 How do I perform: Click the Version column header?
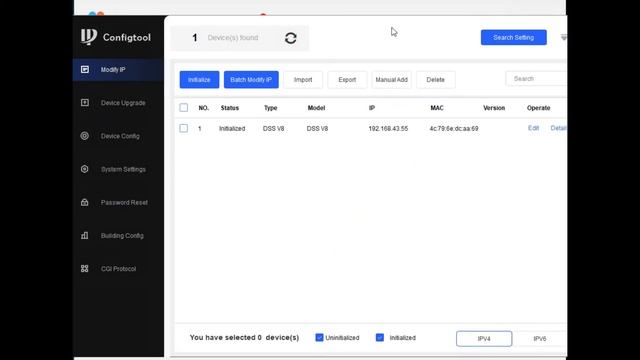point(494,108)
